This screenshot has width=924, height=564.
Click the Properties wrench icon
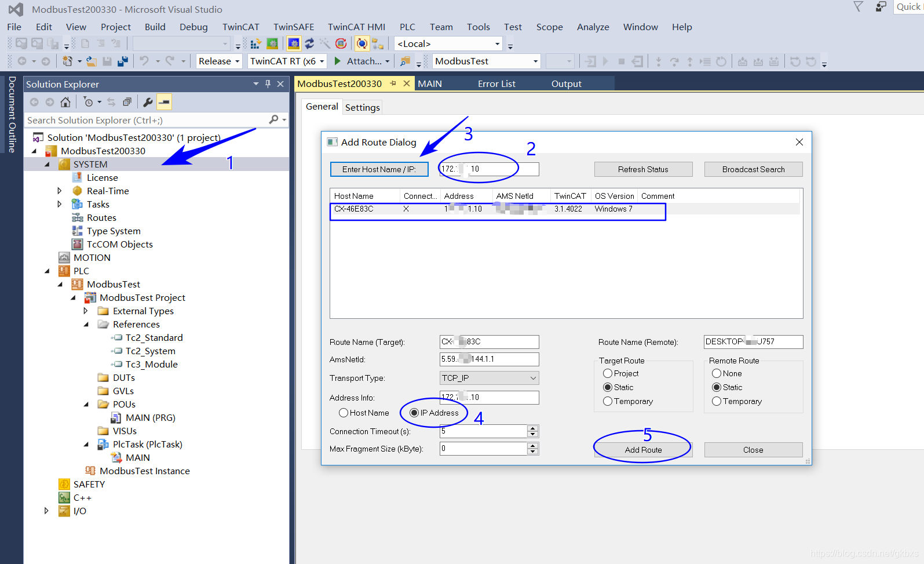[x=148, y=102]
